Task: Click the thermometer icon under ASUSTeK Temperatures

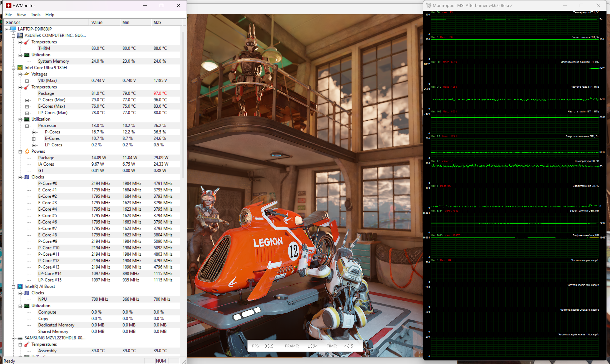Action: coord(27,42)
